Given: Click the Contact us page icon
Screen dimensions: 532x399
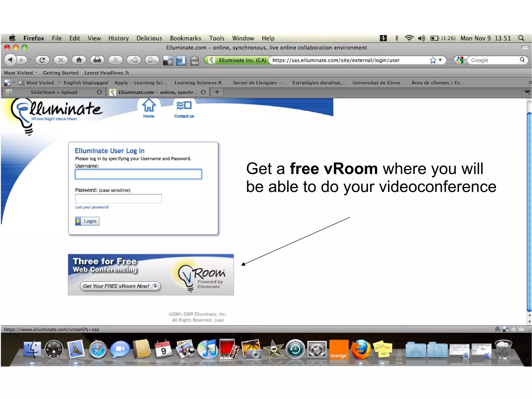Looking at the screenshot, I should (184, 106).
